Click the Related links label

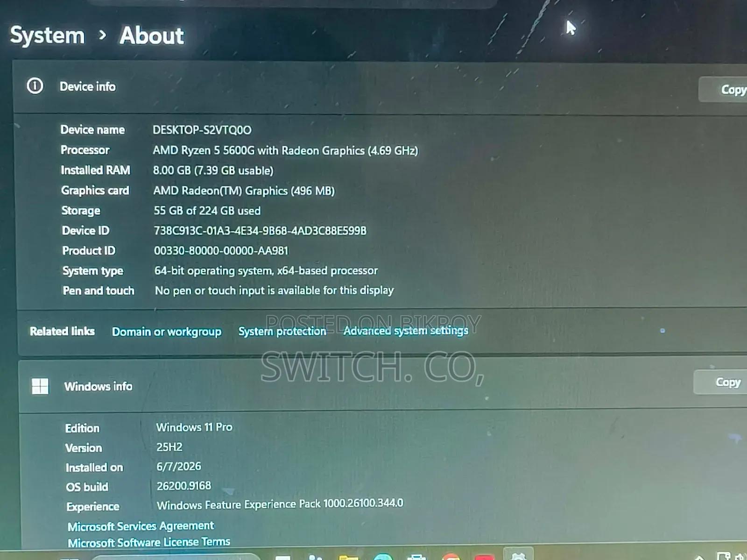tap(62, 331)
